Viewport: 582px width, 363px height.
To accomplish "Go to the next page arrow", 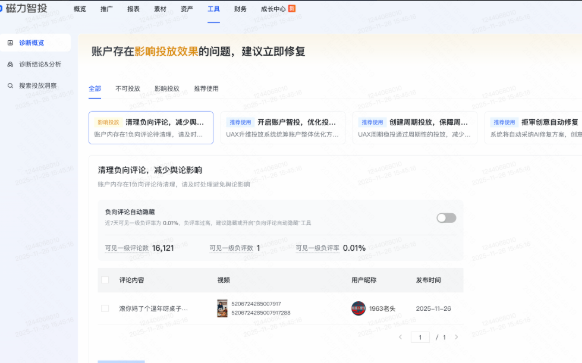I will coord(456,337).
